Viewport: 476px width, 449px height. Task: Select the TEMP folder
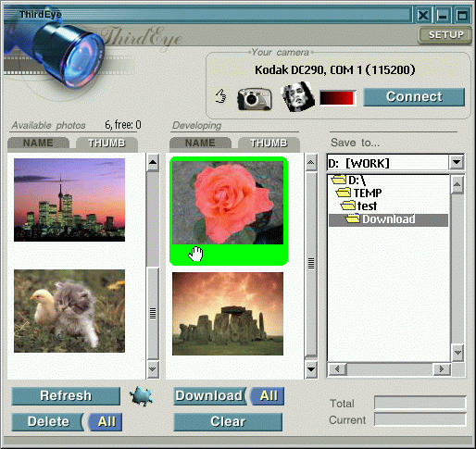(359, 193)
